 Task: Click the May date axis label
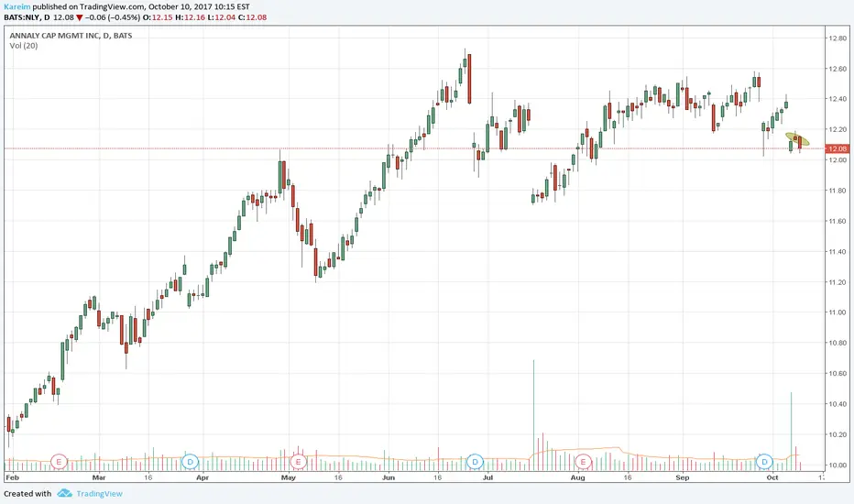click(x=288, y=477)
